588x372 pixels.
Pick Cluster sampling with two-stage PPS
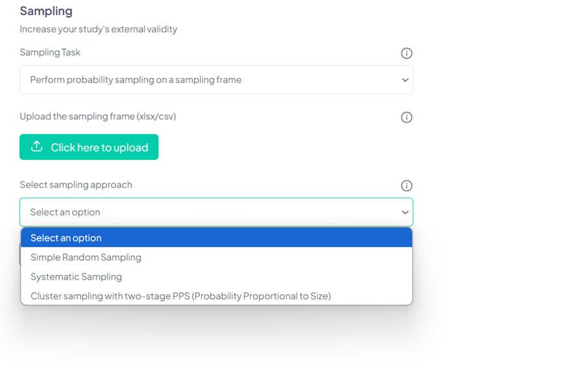(x=180, y=297)
